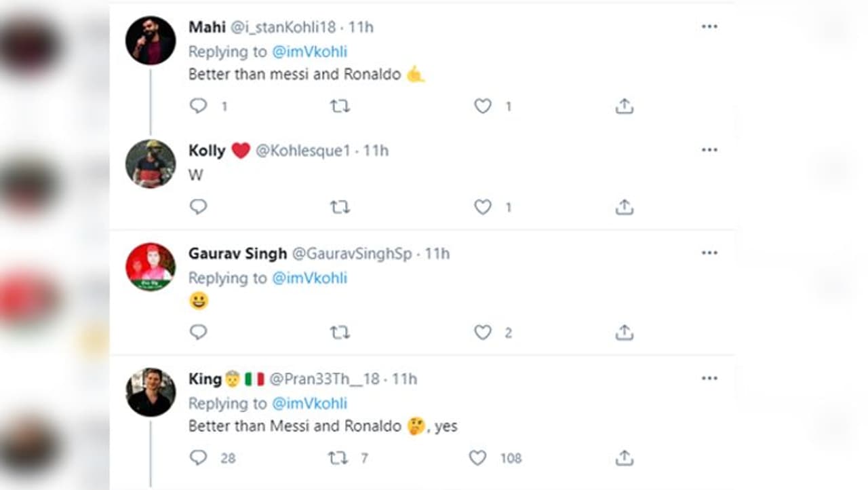Reply to Mahi's tweet
The height and width of the screenshot is (490, 868).
tap(198, 106)
